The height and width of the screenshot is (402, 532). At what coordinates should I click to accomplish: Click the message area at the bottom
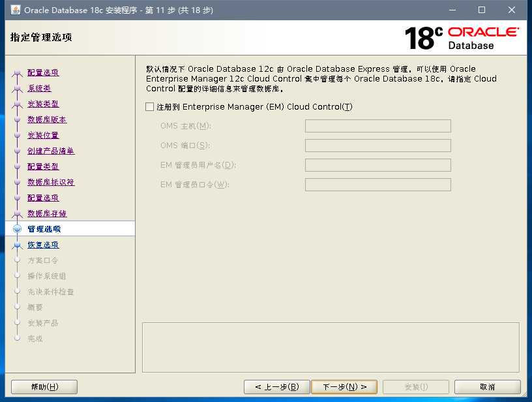(x=331, y=348)
